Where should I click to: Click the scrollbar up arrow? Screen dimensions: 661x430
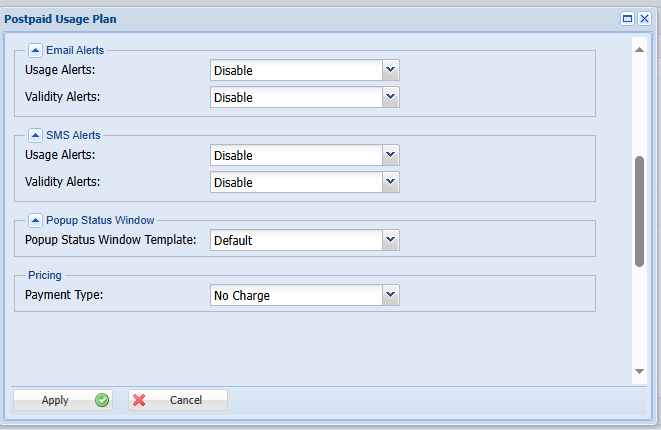639,47
